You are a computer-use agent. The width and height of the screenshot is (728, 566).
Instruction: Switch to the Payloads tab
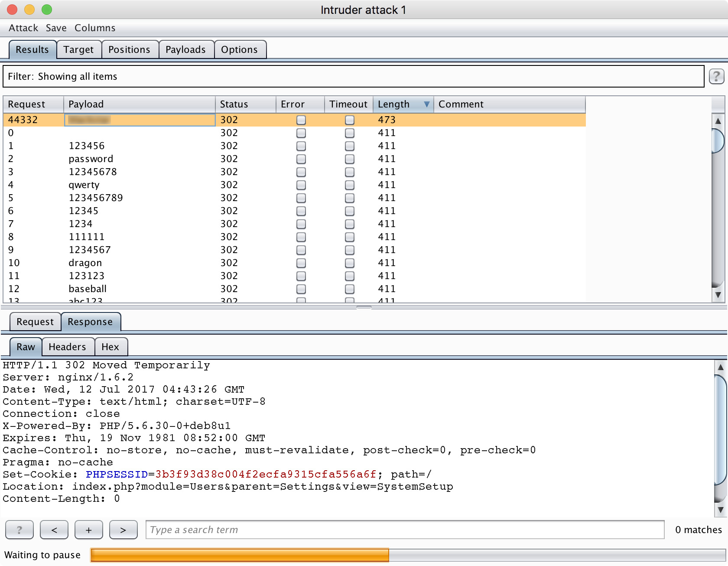[x=185, y=50]
